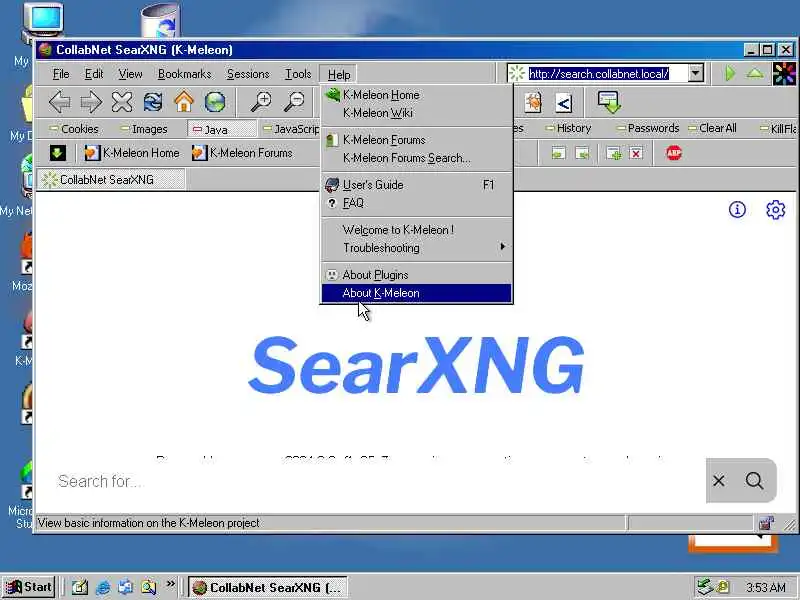Click K-Meleon Home bookmark button

tap(132, 153)
